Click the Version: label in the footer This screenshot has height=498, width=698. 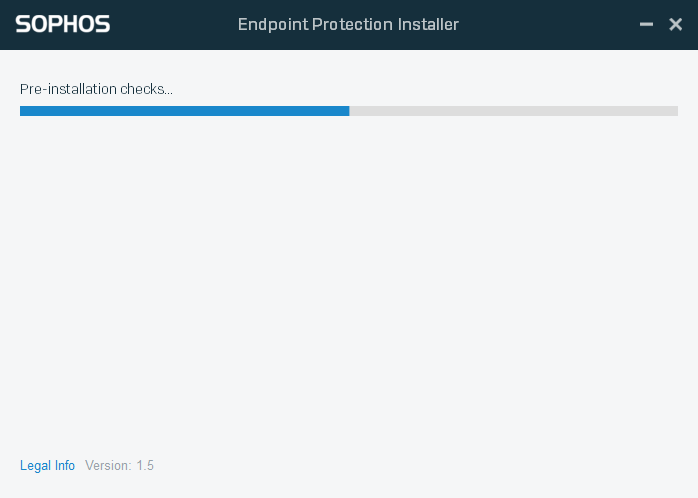[108, 466]
